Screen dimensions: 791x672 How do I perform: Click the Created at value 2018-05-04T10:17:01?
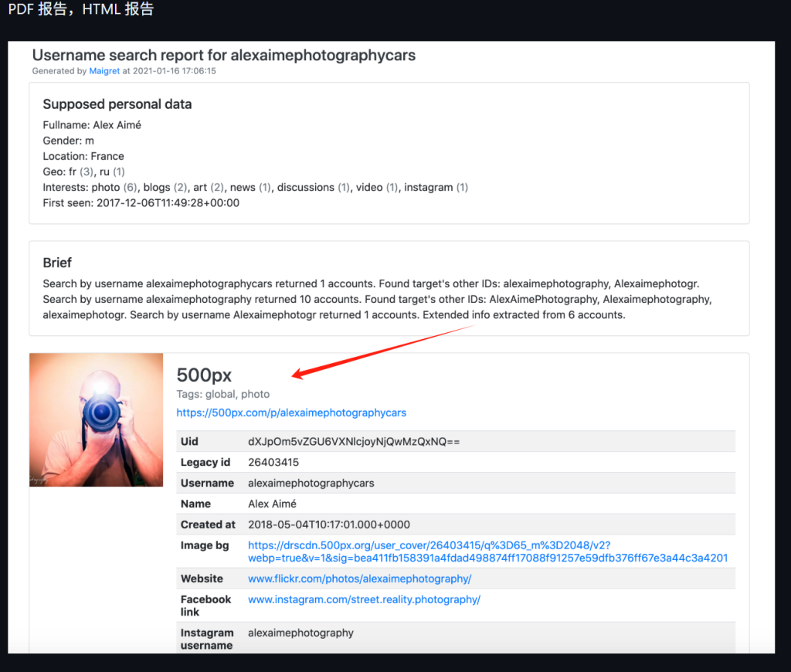[329, 524]
